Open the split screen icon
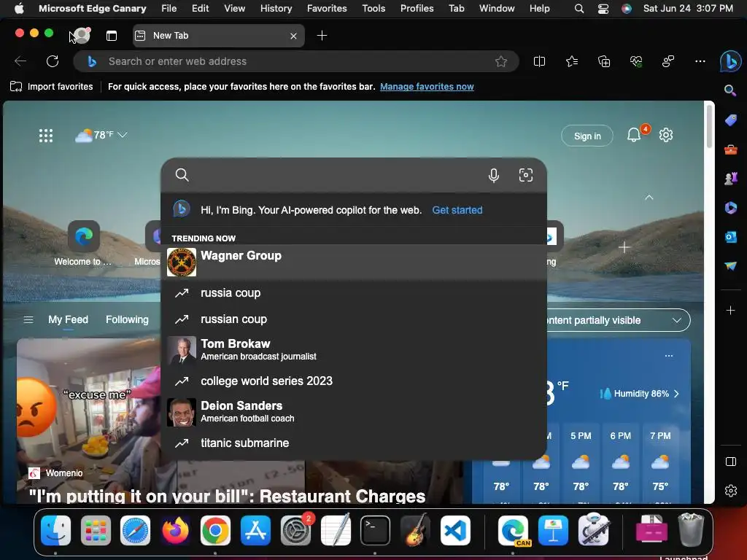The height and width of the screenshot is (560, 747). coord(539,61)
